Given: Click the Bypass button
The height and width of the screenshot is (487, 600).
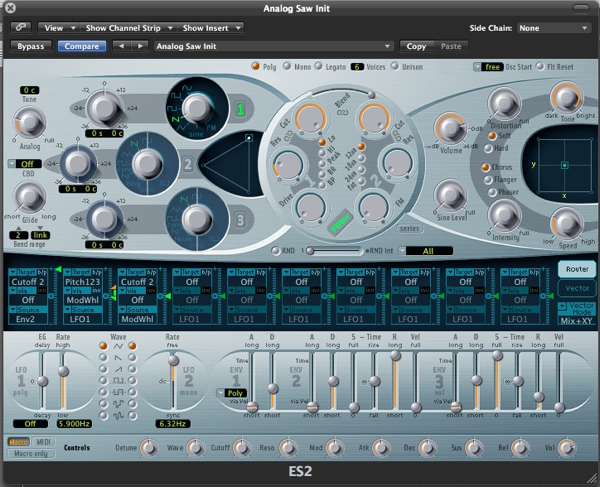Looking at the screenshot, I should click(x=31, y=46).
